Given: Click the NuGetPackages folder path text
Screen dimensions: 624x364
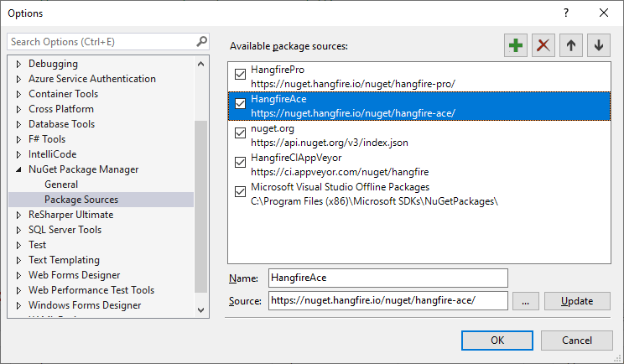Looking at the screenshot, I should pos(374,201).
